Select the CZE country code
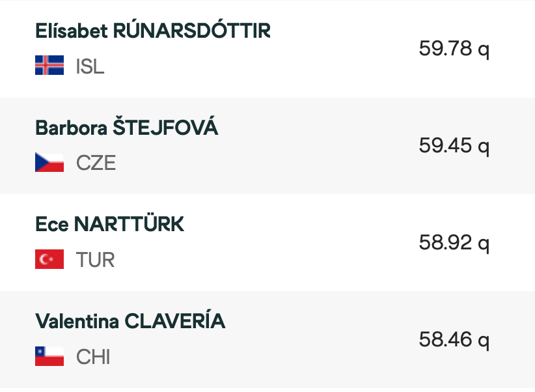The width and height of the screenshot is (535, 392). click(x=96, y=163)
